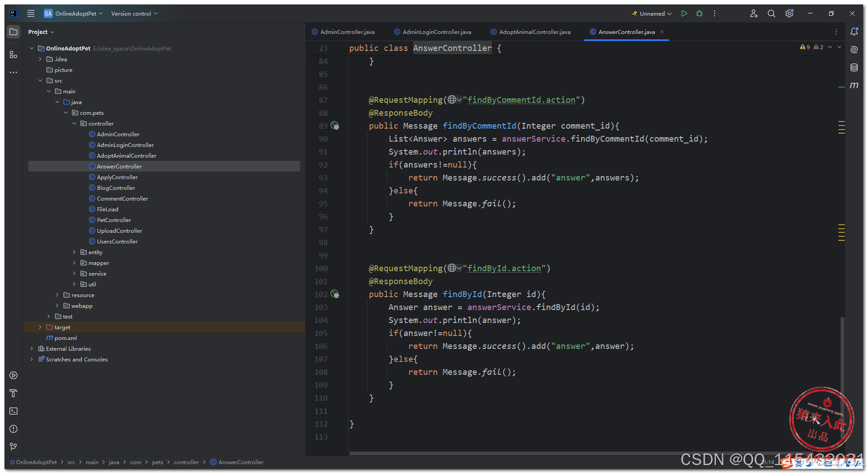
Task: Show more tool windows ellipsis
Action: click(x=13, y=72)
